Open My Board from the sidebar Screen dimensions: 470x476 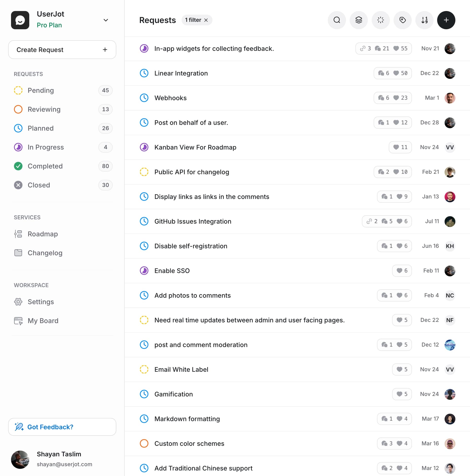43,320
